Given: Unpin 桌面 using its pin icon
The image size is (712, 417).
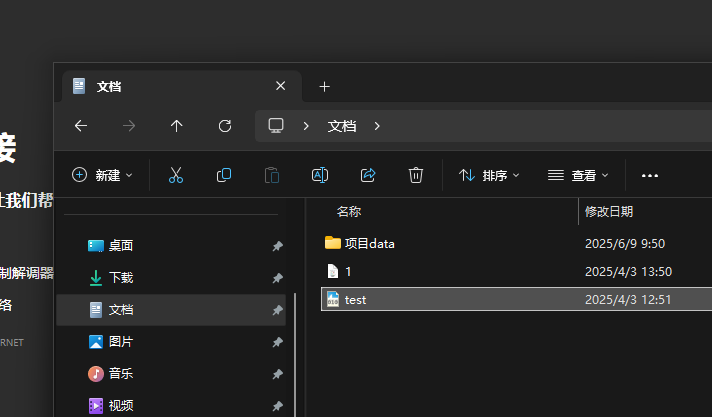Looking at the screenshot, I should pyautogui.click(x=277, y=246).
